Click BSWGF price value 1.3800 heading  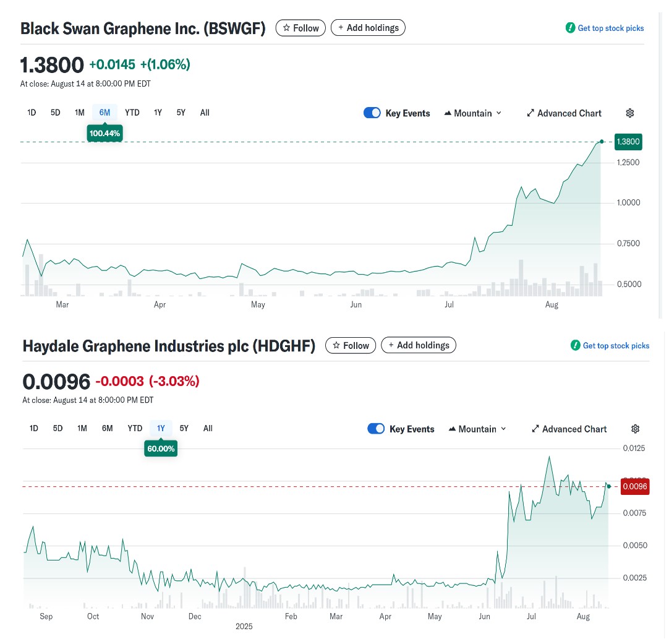[x=52, y=66]
